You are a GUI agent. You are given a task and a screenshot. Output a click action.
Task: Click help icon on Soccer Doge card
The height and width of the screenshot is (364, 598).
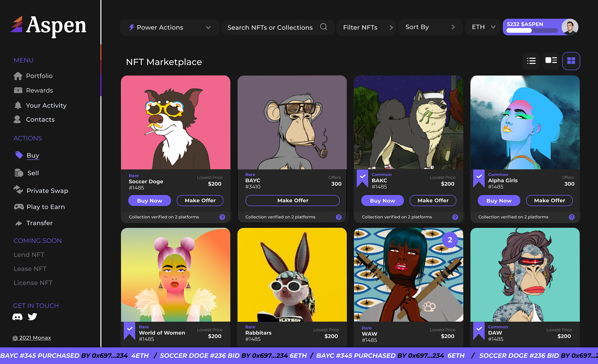coord(222,217)
